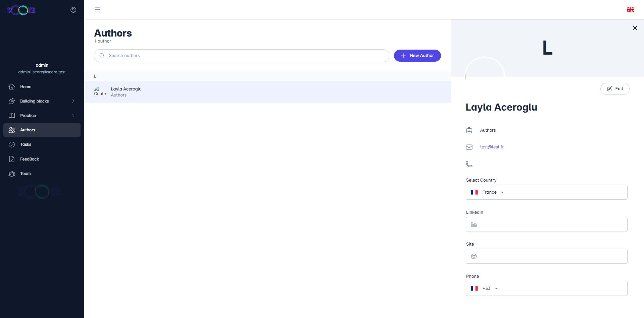
Task: Click the SCORE logo in sidebar
Action: pyautogui.click(x=21, y=10)
